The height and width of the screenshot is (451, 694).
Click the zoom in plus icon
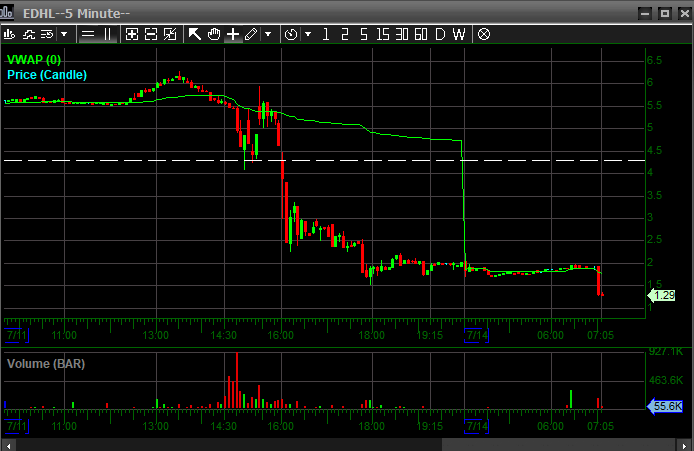(x=131, y=34)
